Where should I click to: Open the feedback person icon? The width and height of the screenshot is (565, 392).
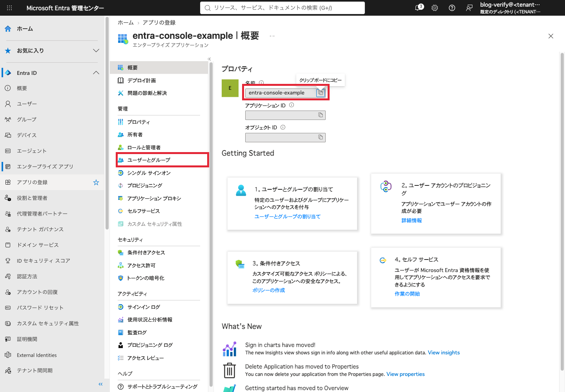(x=469, y=8)
